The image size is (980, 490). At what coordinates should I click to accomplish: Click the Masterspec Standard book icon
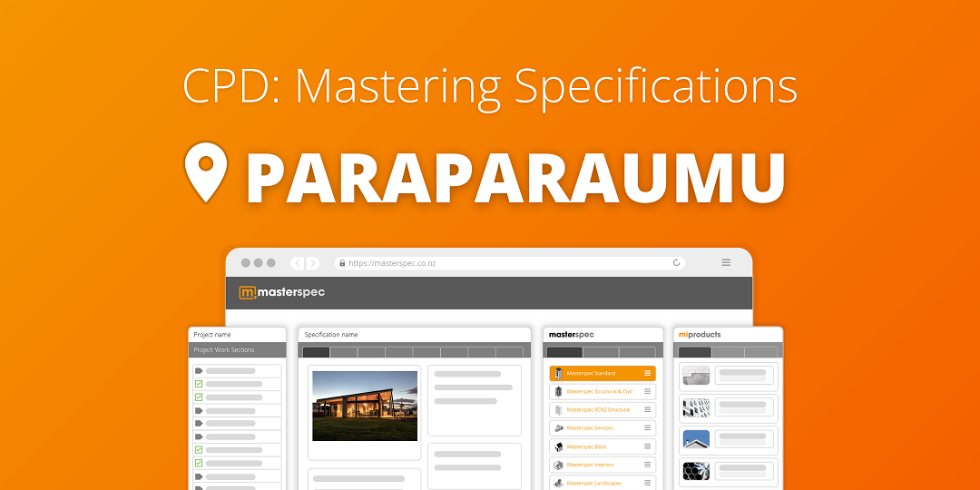pyautogui.click(x=558, y=373)
